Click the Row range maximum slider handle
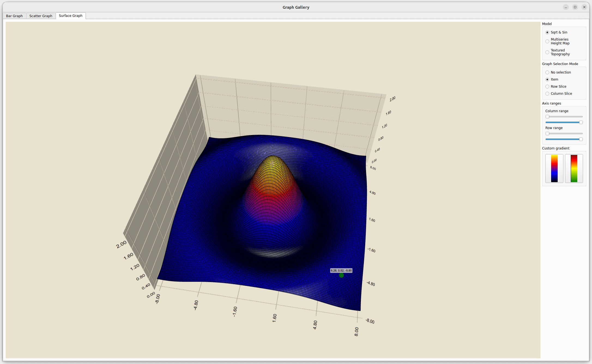The image size is (592, 364). click(x=581, y=139)
